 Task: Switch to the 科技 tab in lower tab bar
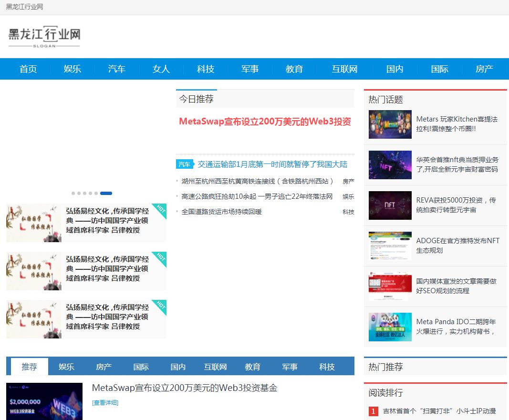coord(327,367)
